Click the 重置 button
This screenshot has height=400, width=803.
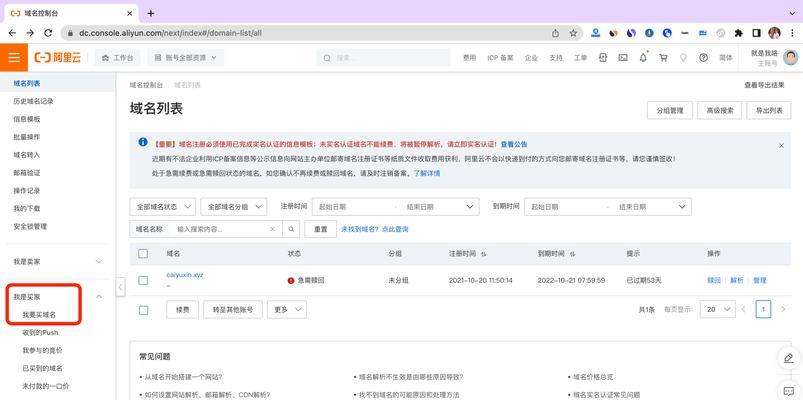pos(321,229)
